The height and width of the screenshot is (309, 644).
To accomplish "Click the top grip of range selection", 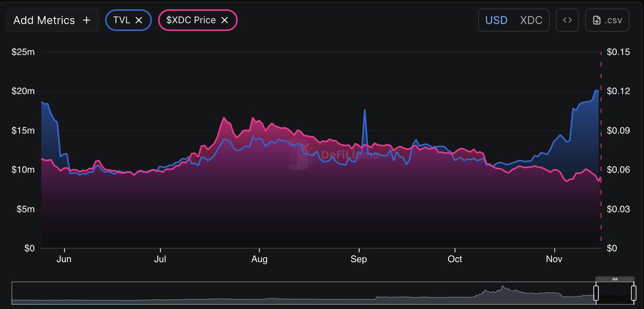I will pos(615,279).
